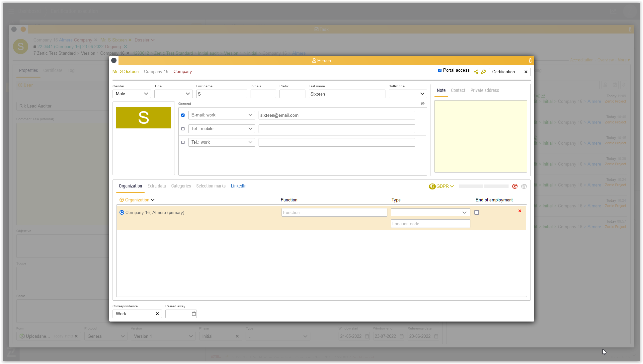Check the End of employment checkbox
Image resolution: width=643 pixels, height=364 pixels.
pyautogui.click(x=477, y=212)
